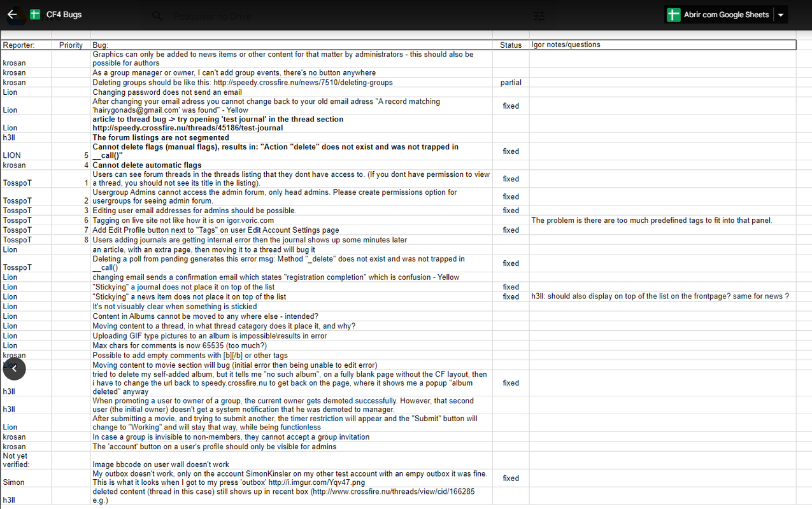
Task: Select the Status column header cell
Action: [511, 45]
